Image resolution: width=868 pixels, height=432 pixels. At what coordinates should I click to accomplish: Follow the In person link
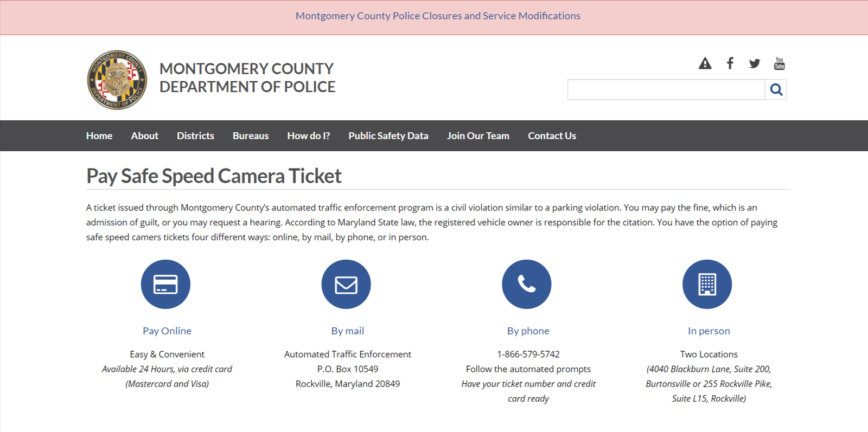pyautogui.click(x=709, y=331)
